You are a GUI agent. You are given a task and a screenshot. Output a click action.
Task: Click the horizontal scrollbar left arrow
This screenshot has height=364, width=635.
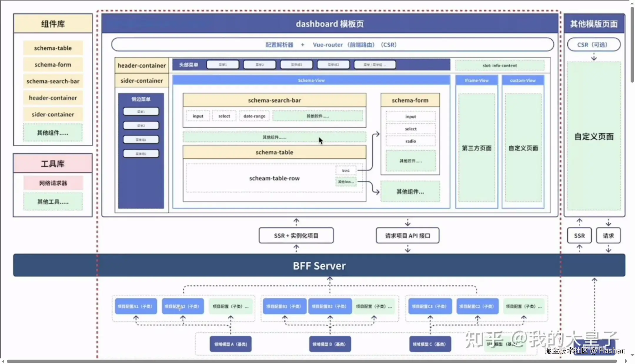(x=3, y=361)
